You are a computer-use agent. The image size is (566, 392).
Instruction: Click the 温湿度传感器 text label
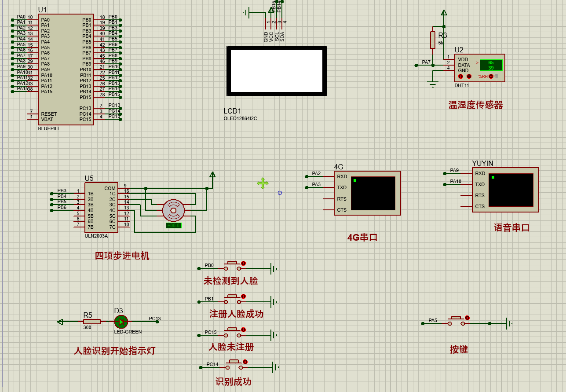pos(475,105)
